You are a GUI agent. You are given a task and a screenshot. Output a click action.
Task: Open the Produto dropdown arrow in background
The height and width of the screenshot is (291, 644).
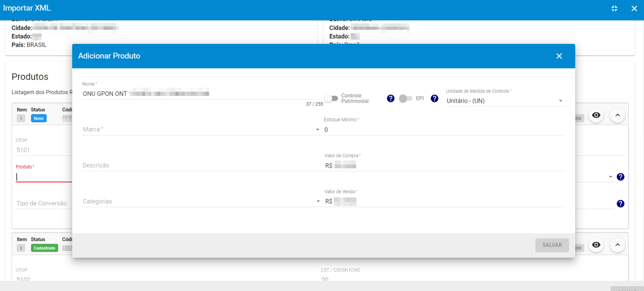tap(610, 177)
